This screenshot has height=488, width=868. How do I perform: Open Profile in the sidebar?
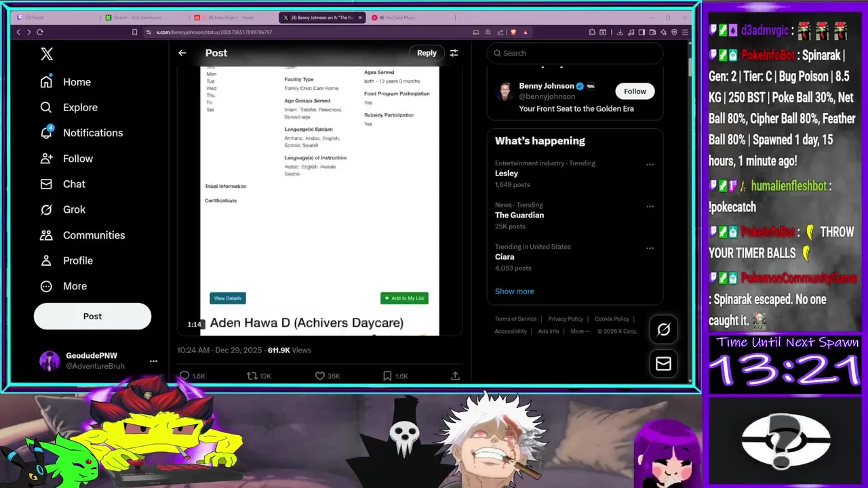pos(66,260)
